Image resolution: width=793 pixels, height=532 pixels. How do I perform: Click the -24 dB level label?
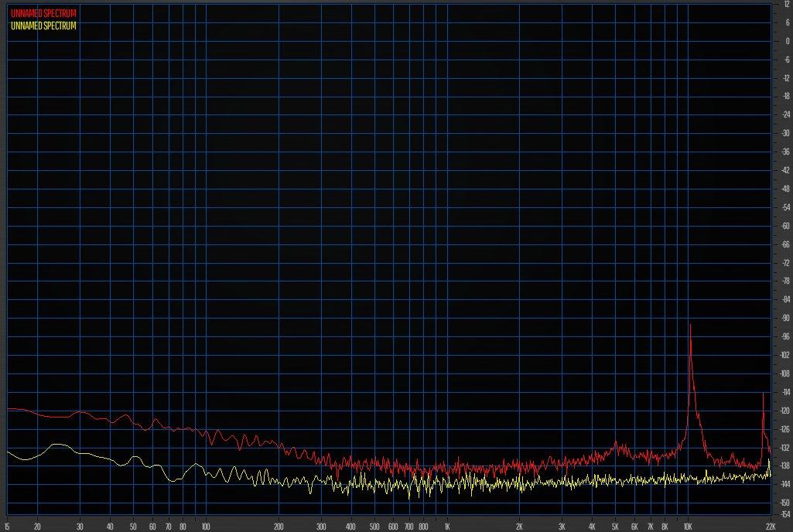click(786, 114)
